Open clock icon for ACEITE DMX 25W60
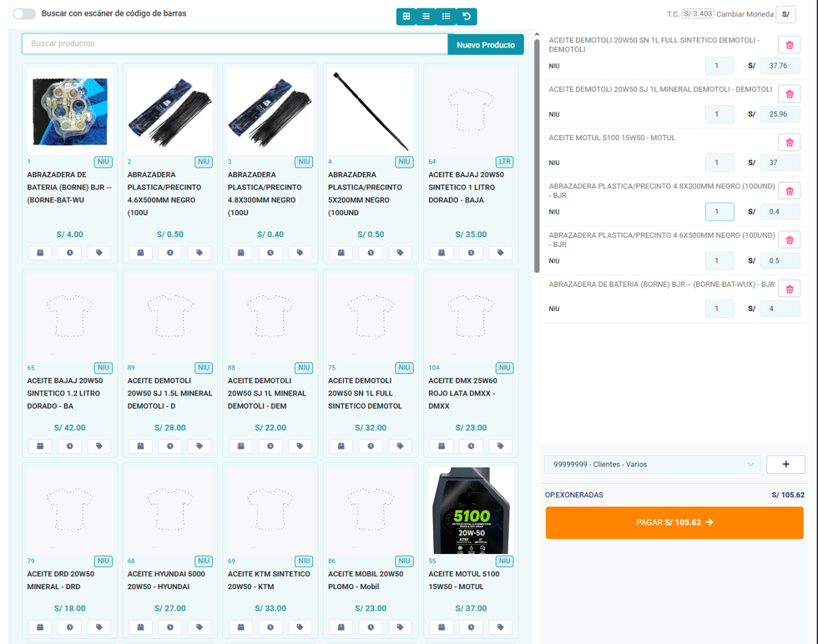Viewport: 818px width, 644px height. [x=471, y=446]
